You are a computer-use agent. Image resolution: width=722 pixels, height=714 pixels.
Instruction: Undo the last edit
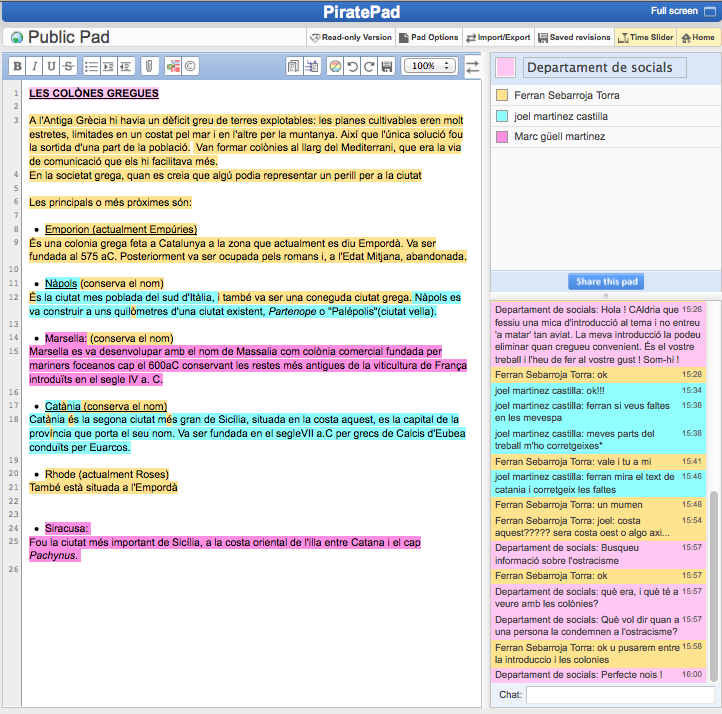point(352,67)
